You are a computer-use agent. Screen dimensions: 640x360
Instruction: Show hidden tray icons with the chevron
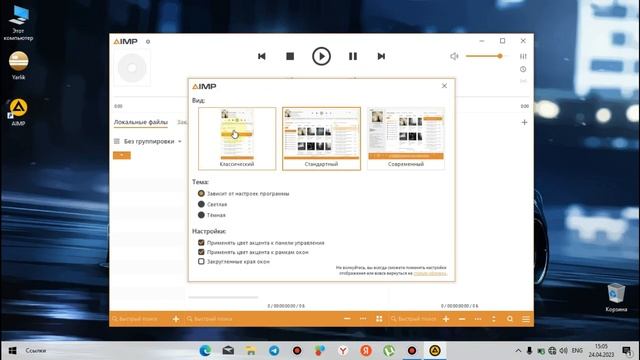pyautogui.click(x=518, y=351)
